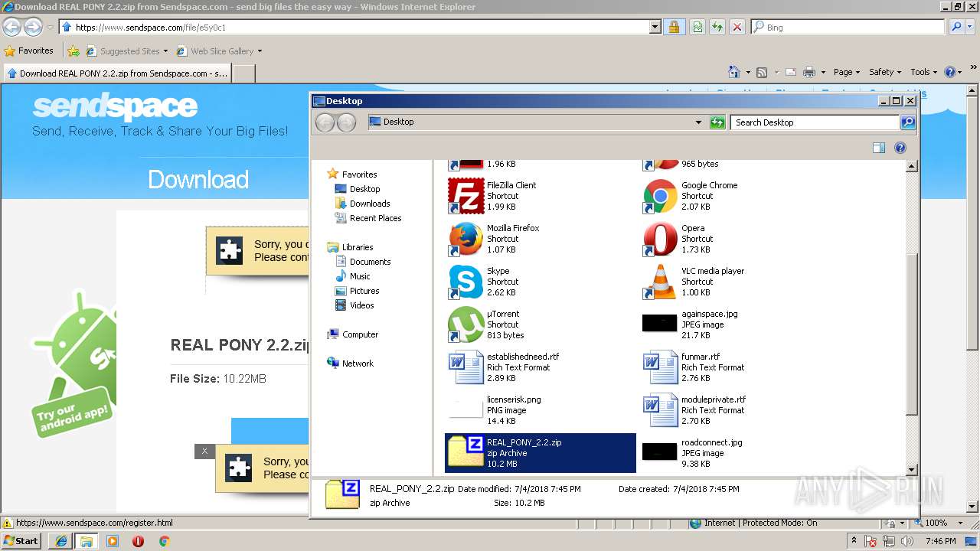Image resolution: width=980 pixels, height=551 pixels.
Task: Open the FileZilla Client shortcut icon
Action: pyautogui.click(x=465, y=196)
